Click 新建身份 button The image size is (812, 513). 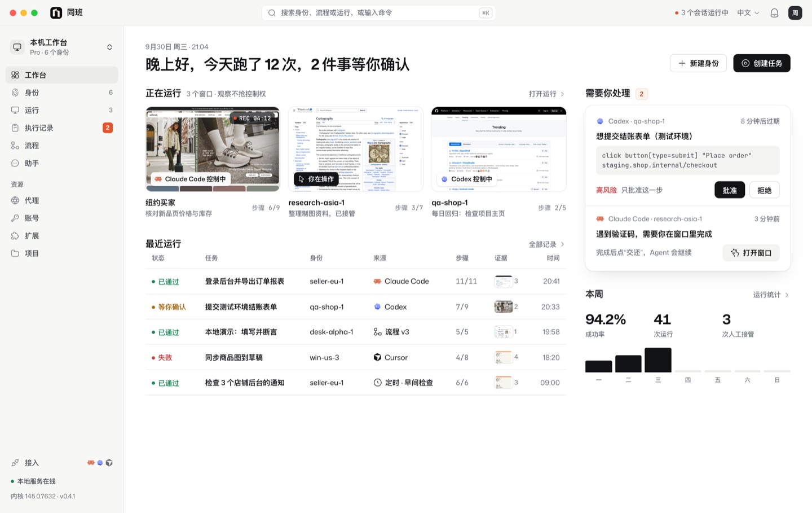tap(698, 63)
